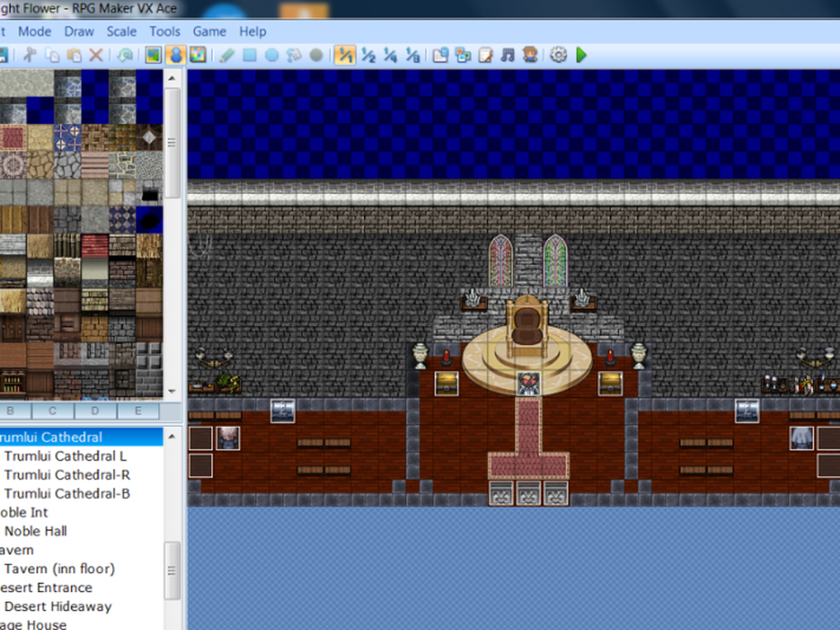
Task: Pick the red carpet tile in palette
Action: click(x=13, y=138)
